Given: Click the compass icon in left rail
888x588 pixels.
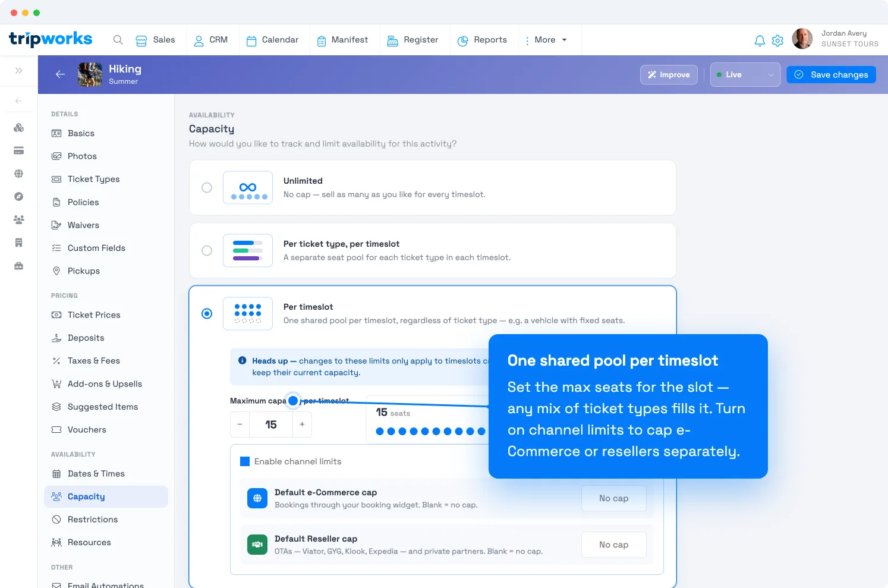Looking at the screenshot, I should 19,197.
